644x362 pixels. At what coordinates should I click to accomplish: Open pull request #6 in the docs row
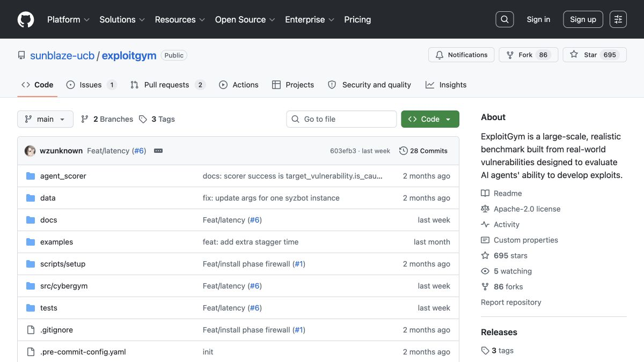[x=254, y=220]
